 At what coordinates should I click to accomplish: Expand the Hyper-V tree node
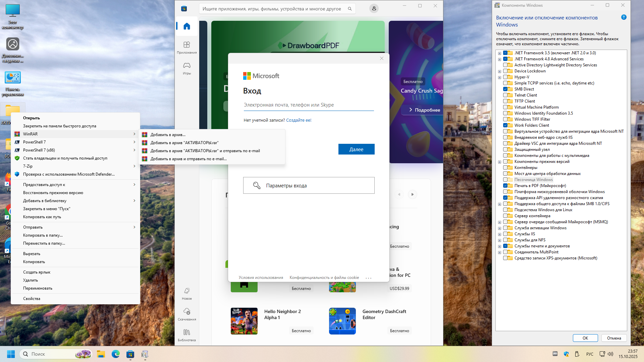499,77
